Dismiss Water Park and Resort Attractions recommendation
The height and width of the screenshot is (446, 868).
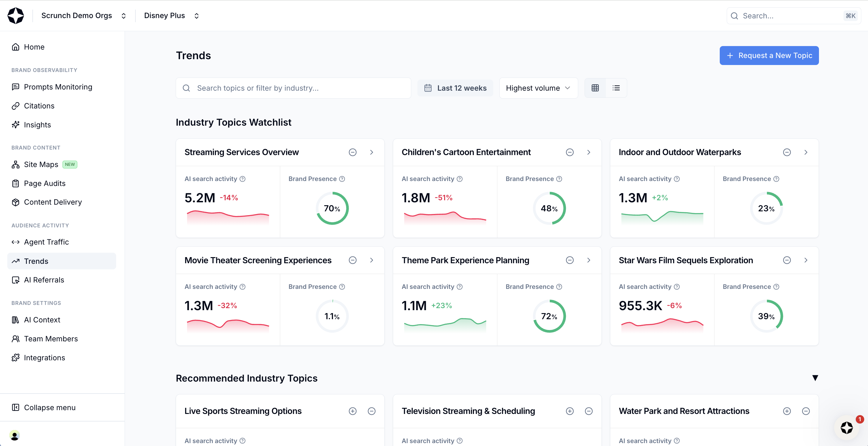806,411
